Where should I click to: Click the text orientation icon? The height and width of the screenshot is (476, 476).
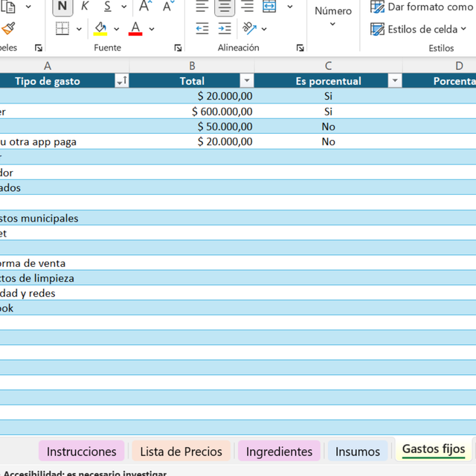pyautogui.click(x=249, y=29)
